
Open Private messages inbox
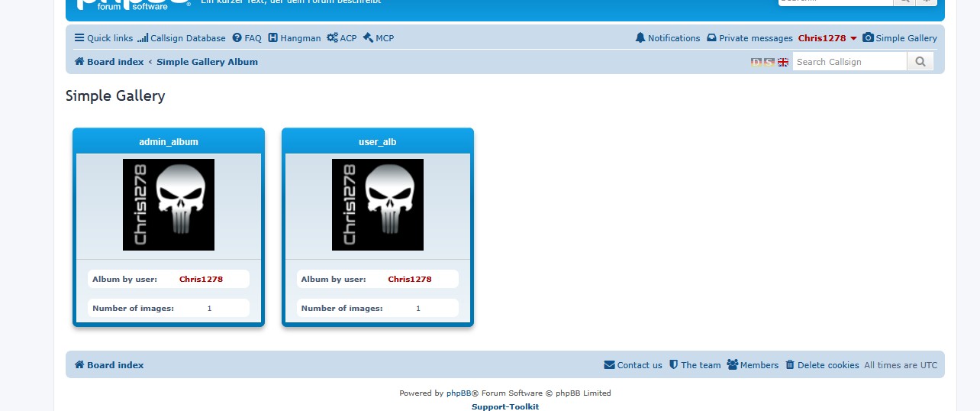750,38
